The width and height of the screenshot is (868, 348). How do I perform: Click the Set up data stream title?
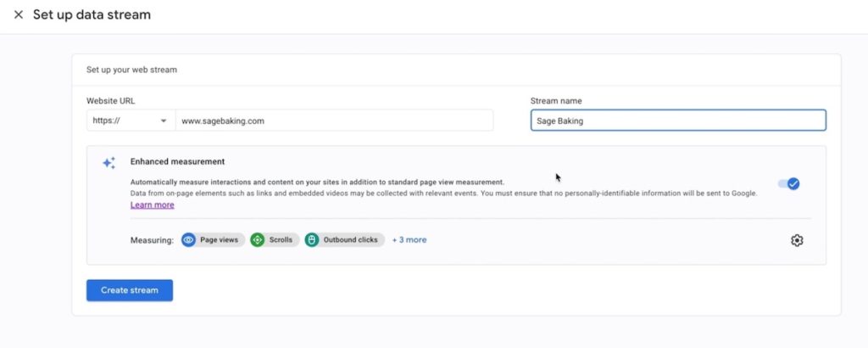tap(92, 15)
